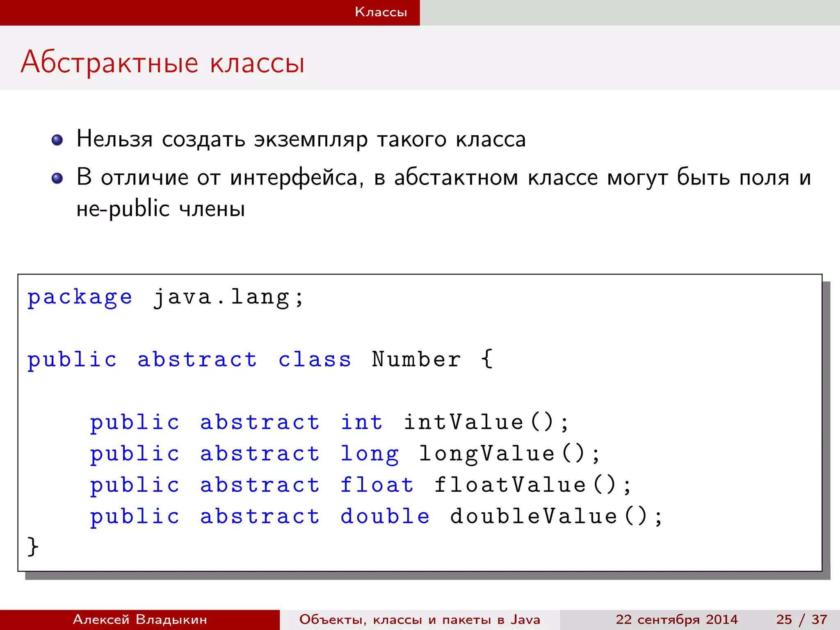
Task: Click the second bullet point icon
Action: tap(57, 178)
